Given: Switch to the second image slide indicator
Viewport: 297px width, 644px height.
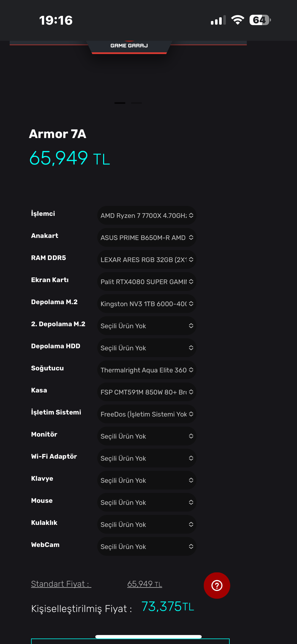Looking at the screenshot, I should pos(137,103).
